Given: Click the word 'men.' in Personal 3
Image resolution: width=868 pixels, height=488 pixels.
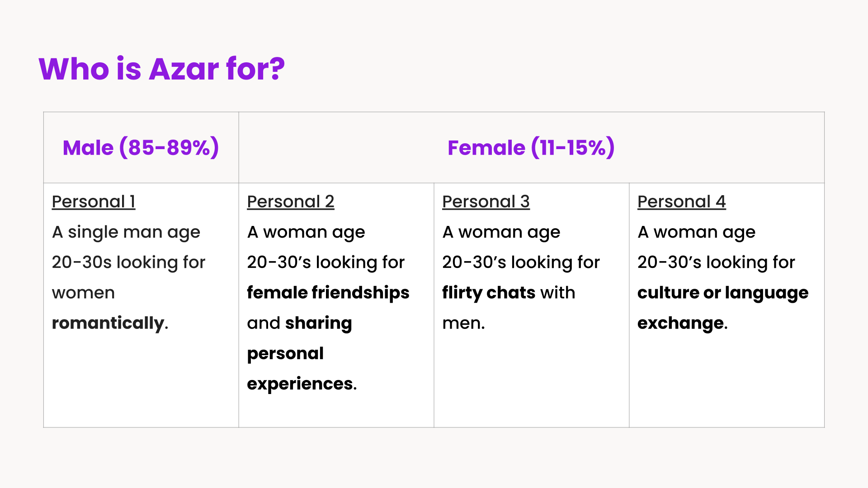Looking at the screenshot, I should pyautogui.click(x=463, y=324).
